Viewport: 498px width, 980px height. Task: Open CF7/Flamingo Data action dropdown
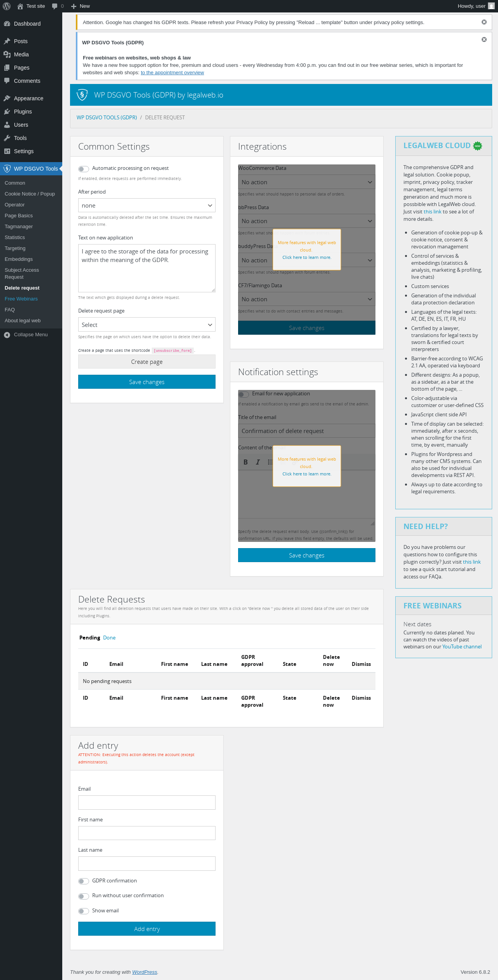tap(307, 299)
